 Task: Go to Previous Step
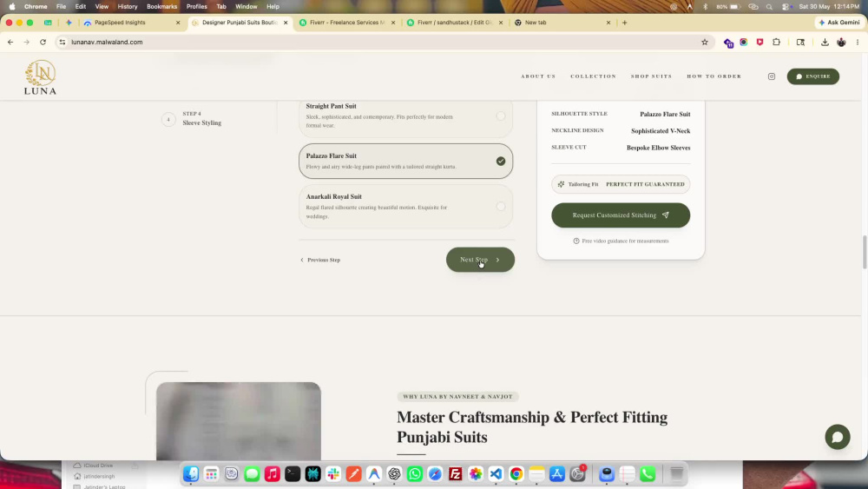(320, 260)
